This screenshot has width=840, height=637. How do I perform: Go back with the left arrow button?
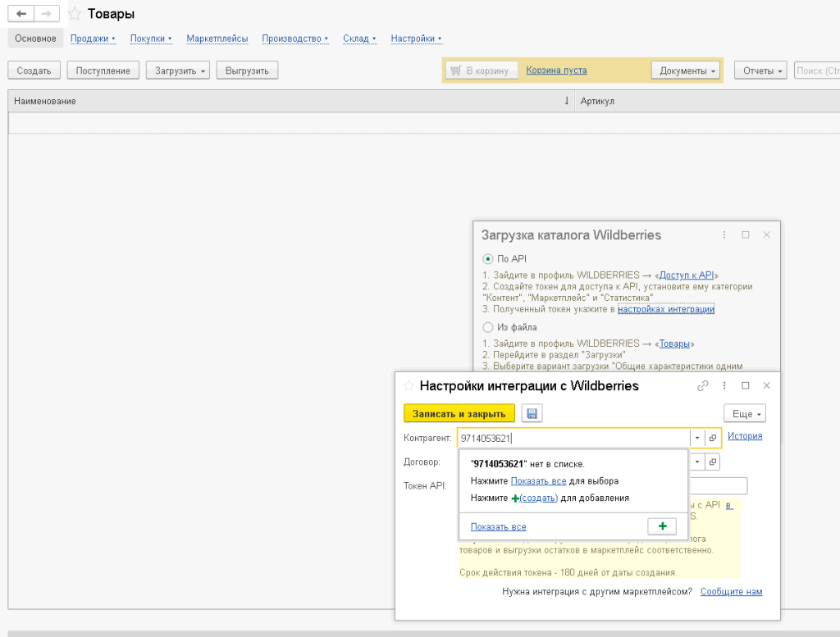[21, 13]
